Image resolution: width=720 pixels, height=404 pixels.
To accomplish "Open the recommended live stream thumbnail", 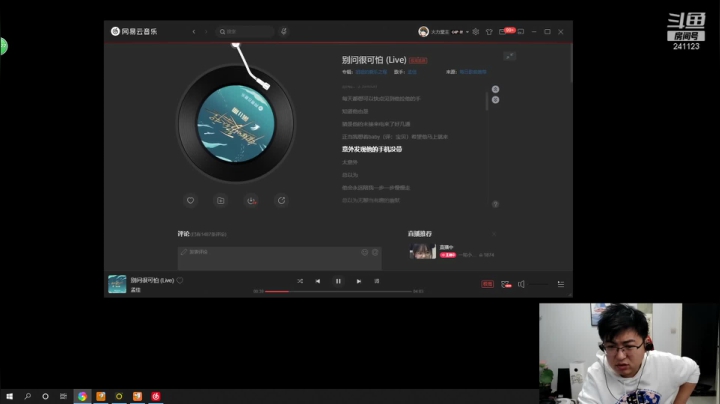I will (422, 251).
